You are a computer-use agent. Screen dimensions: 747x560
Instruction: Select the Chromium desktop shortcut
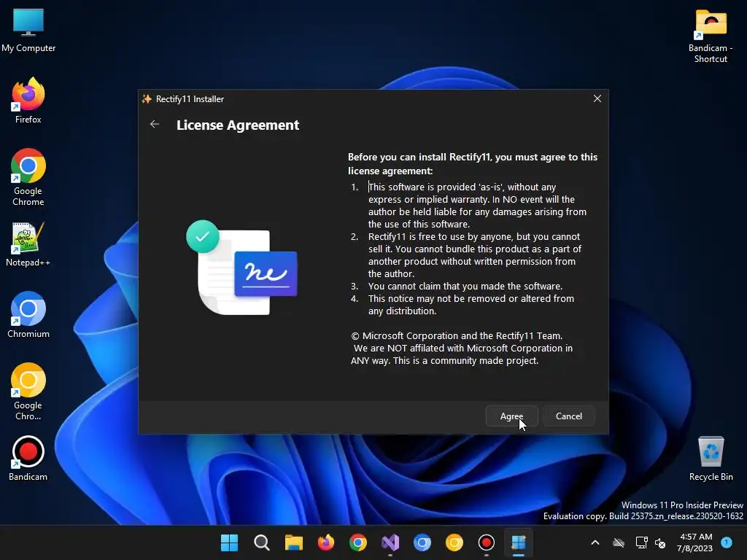click(28, 315)
